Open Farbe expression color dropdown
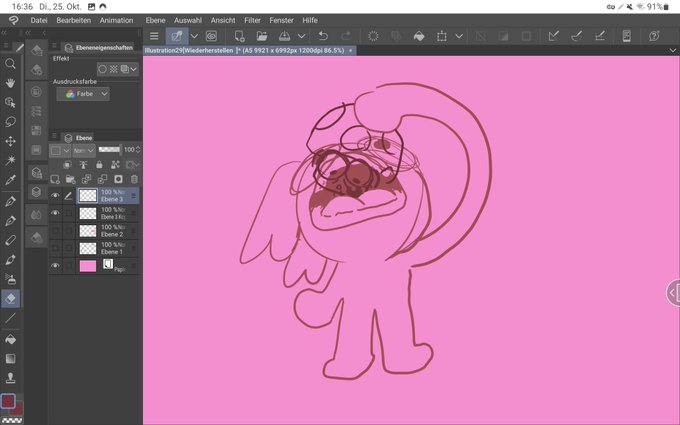 click(83, 94)
